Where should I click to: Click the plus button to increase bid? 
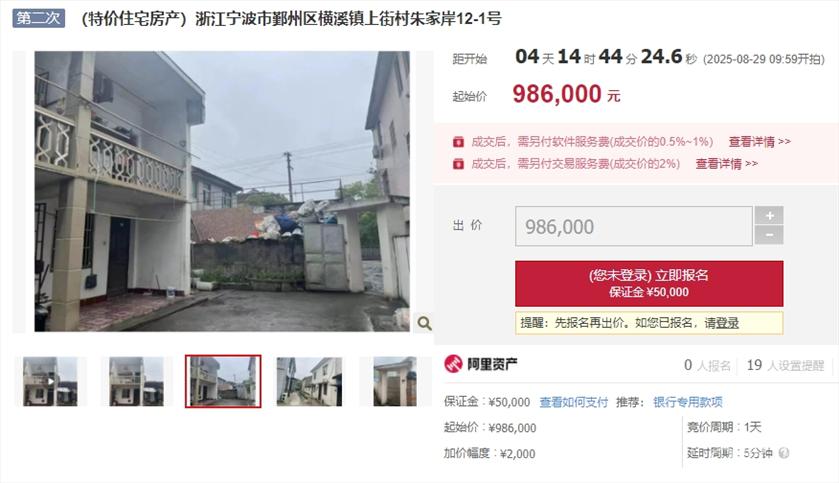[769, 216]
